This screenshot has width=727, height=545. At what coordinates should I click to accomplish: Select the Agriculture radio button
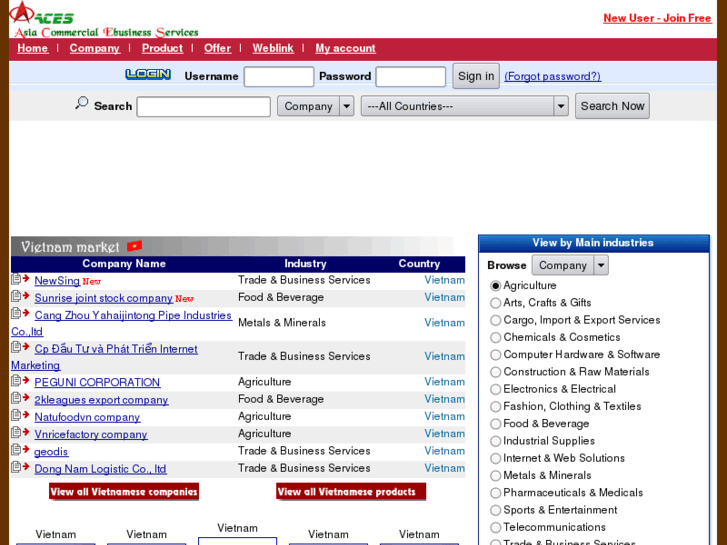click(x=496, y=286)
